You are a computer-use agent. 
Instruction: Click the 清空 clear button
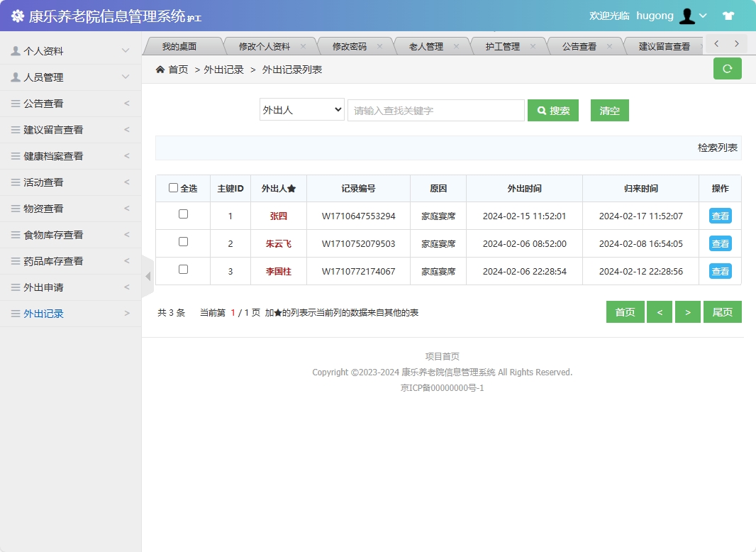point(609,110)
